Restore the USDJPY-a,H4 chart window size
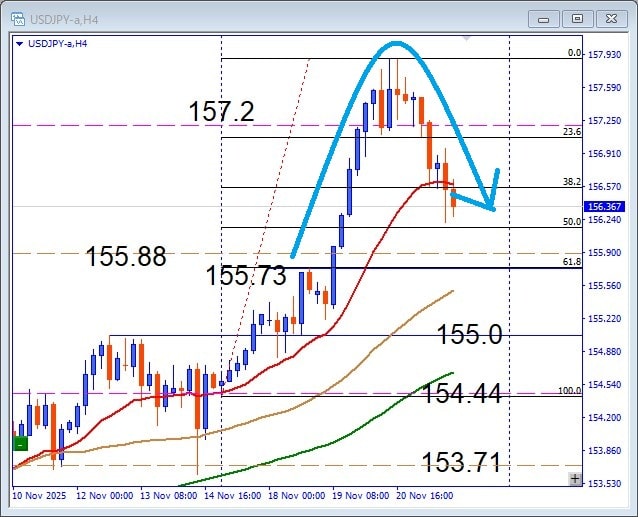Image resolution: width=638 pixels, height=517 pixels. (576, 17)
